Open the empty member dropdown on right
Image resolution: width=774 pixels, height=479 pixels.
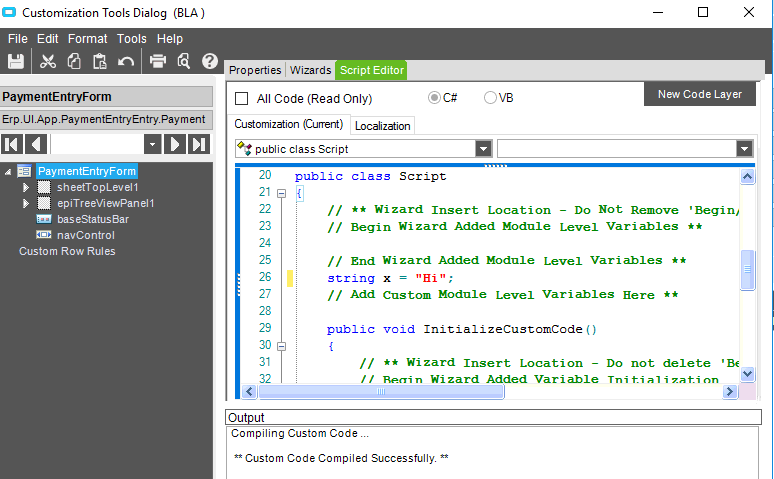coord(744,149)
